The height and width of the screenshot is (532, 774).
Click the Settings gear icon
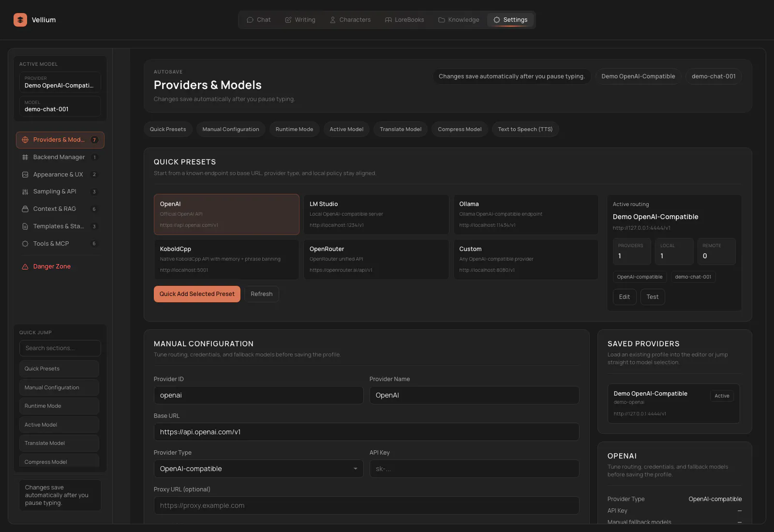[497, 20]
